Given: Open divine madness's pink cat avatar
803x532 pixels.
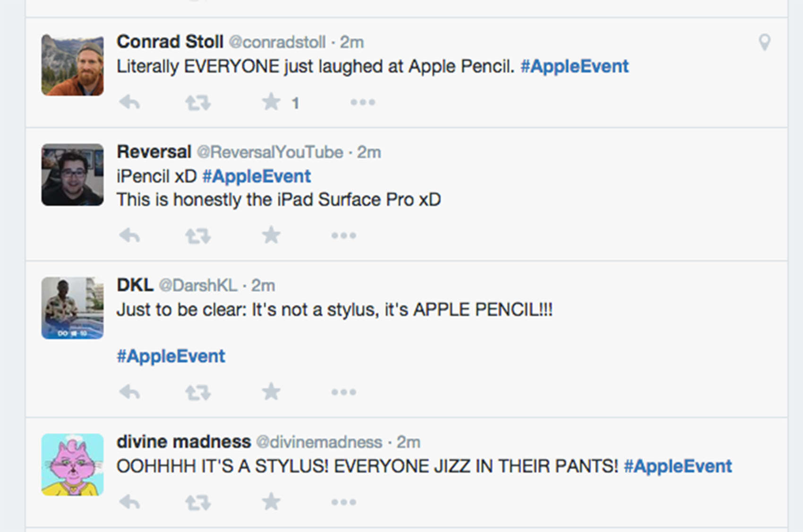Looking at the screenshot, I should (x=72, y=464).
